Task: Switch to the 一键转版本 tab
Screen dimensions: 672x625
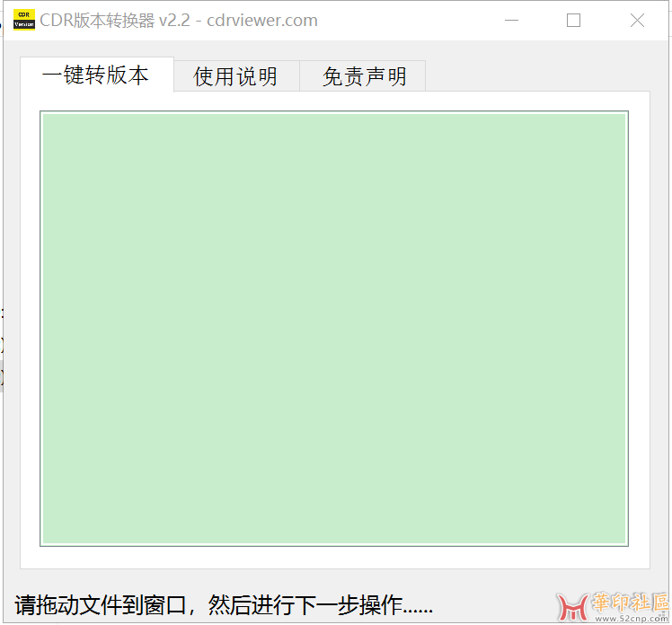Action: (x=96, y=75)
